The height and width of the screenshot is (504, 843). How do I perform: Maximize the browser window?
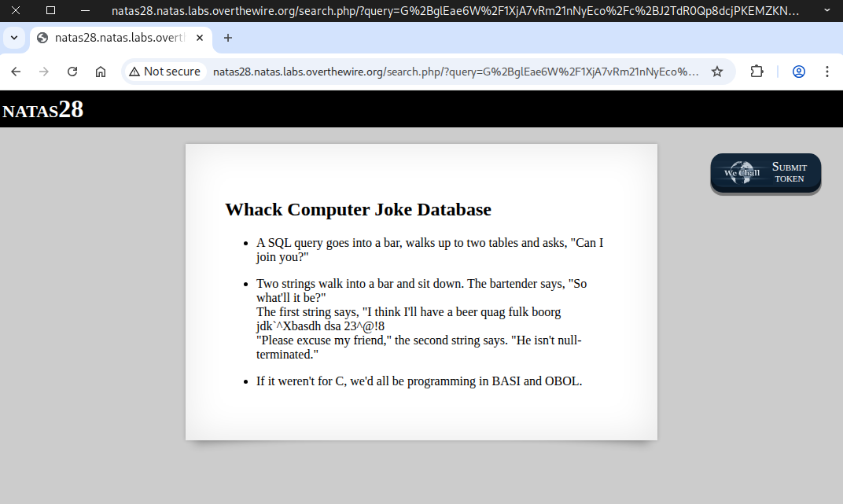[x=50, y=10]
